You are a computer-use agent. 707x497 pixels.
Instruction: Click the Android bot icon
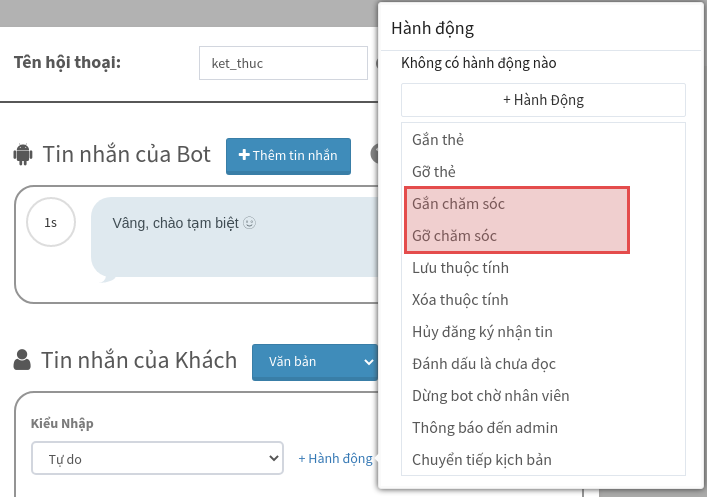[23, 154]
